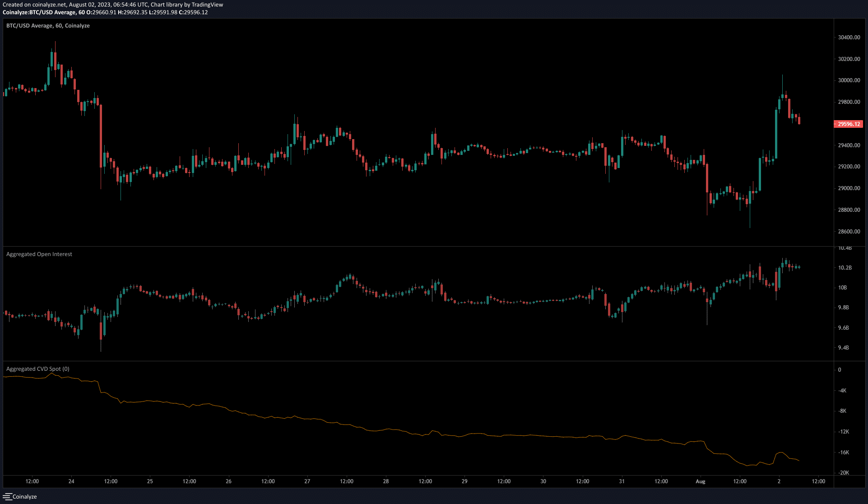The width and height of the screenshot is (868, 504).
Task: Click the 28800.00 price axis label
Action: [x=849, y=210]
